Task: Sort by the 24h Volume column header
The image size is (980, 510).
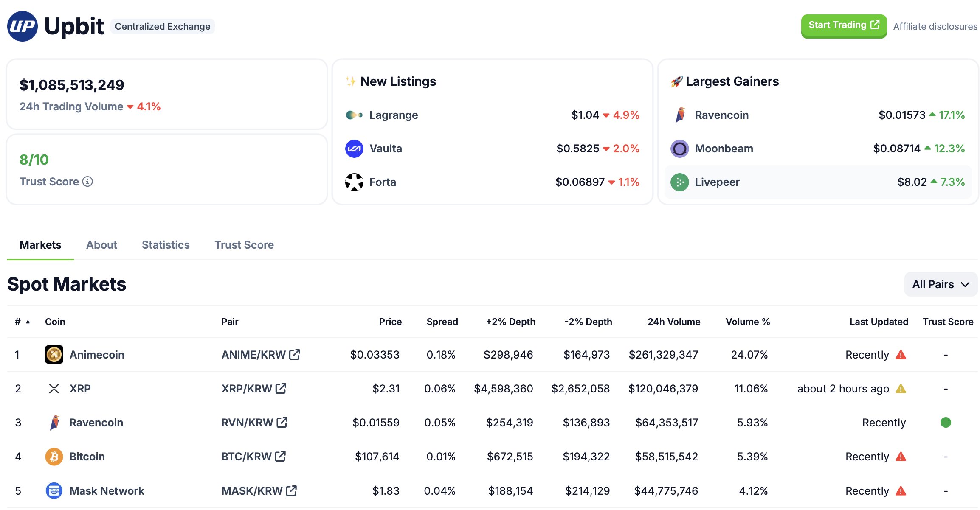Action: point(674,322)
